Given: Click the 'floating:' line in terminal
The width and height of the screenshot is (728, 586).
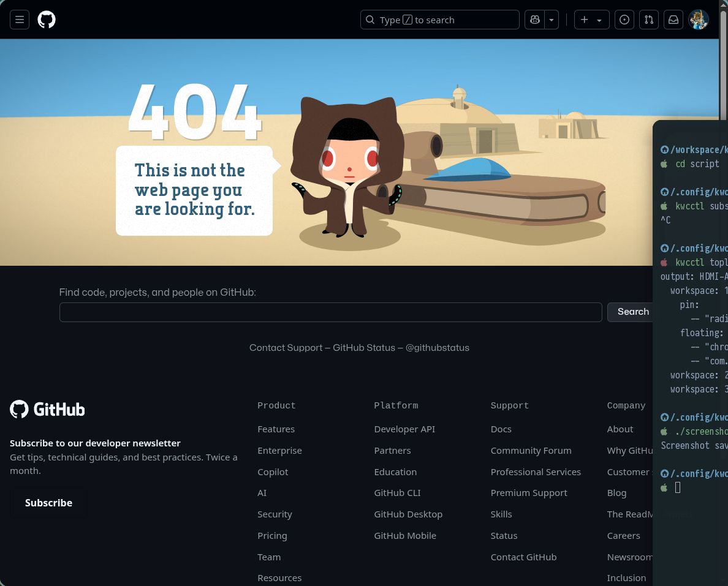Looking at the screenshot, I should coord(701,332).
